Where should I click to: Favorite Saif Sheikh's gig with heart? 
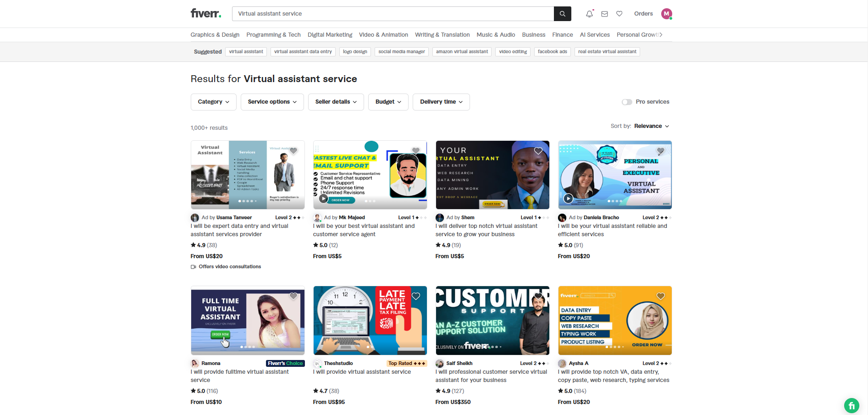tap(538, 296)
